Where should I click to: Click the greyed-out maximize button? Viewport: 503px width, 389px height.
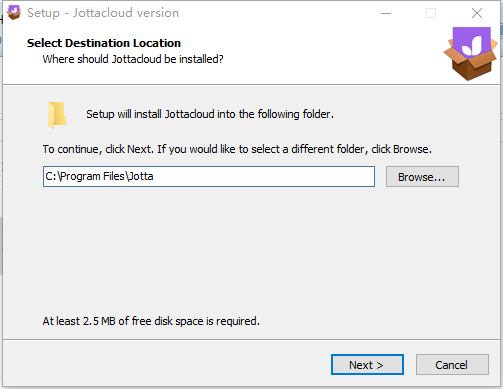[431, 13]
